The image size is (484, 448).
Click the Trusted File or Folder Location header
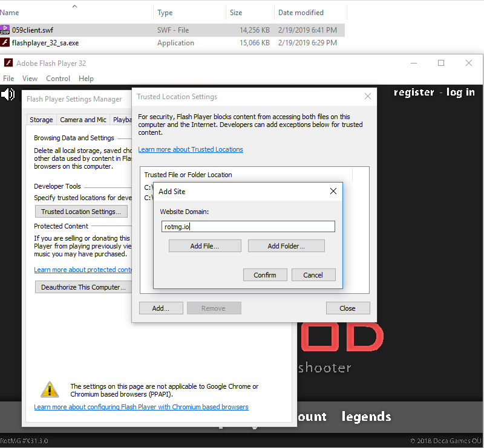pos(188,175)
